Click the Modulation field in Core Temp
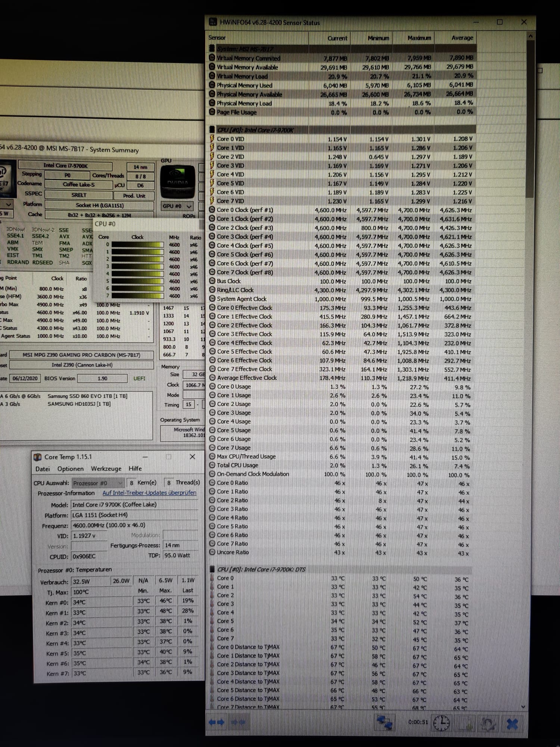The width and height of the screenshot is (560, 747). (x=180, y=535)
